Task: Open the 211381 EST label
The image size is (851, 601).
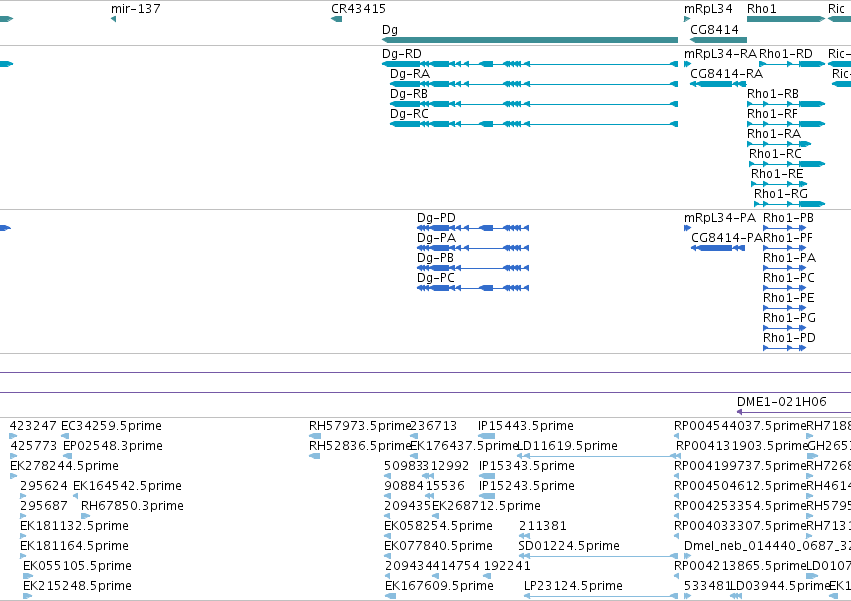Action: (x=543, y=527)
